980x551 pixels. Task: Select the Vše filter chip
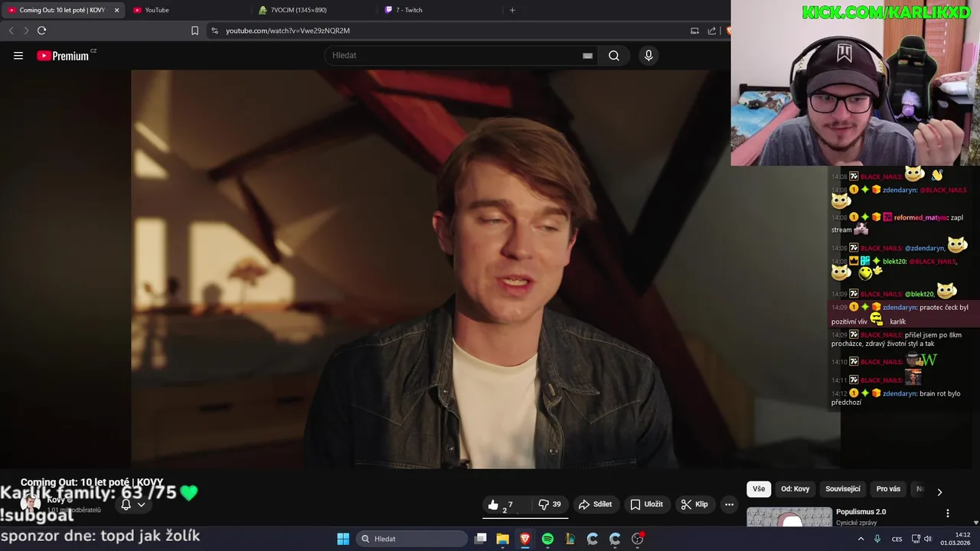759,489
